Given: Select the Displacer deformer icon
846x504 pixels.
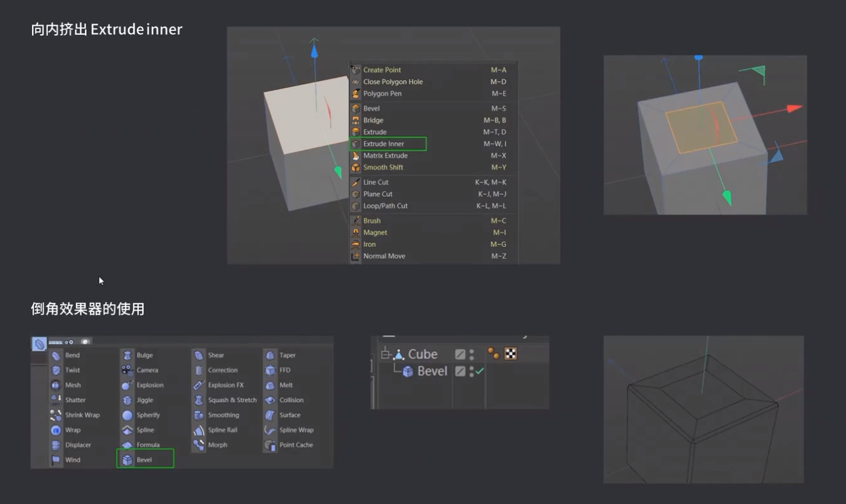Looking at the screenshot, I should 56,445.
